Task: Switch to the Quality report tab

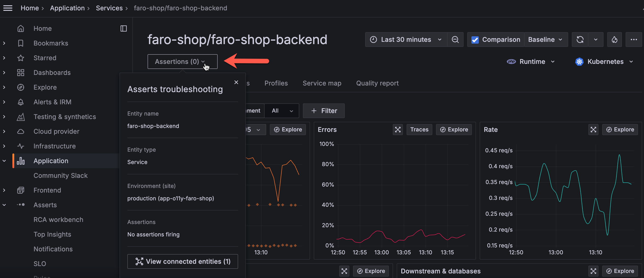Action: tap(377, 83)
